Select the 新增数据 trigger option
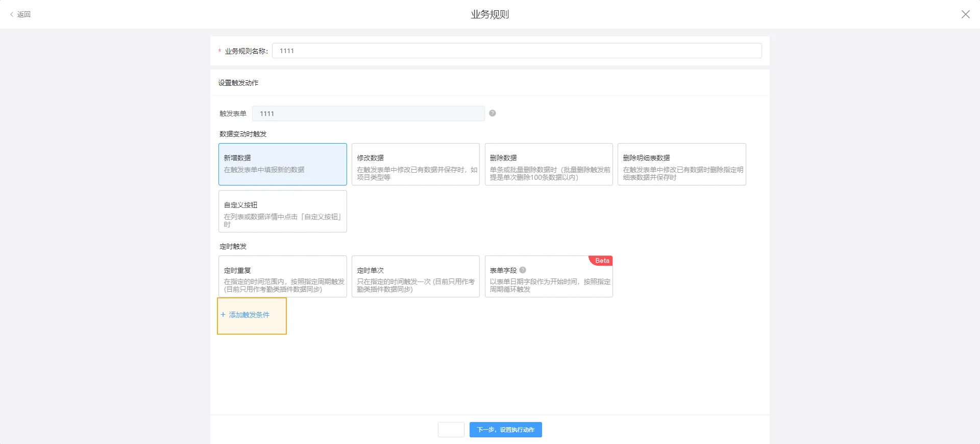The image size is (980, 444). tap(282, 164)
